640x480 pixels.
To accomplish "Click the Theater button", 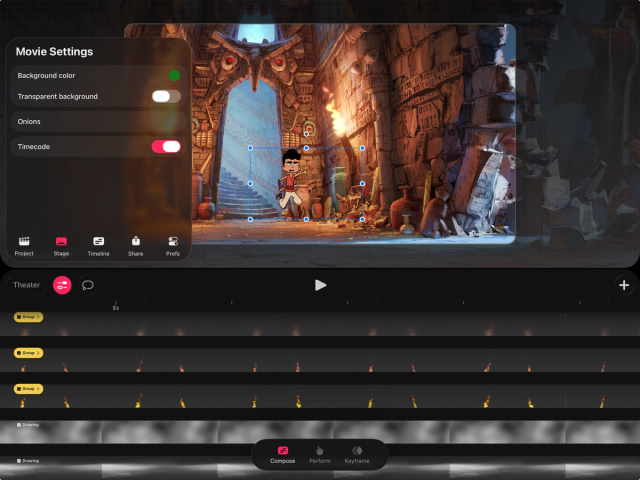I will (27, 285).
